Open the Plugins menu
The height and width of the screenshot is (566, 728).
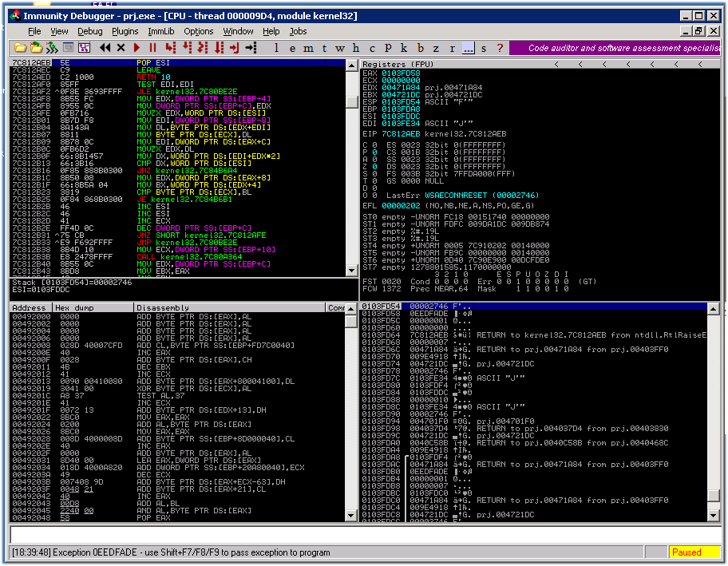pos(125,31)
